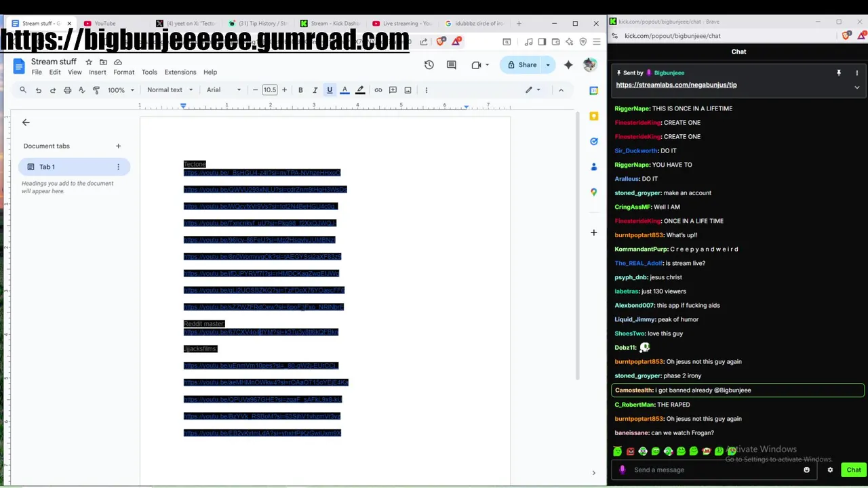868x488 pixels.
Task: Open the zoom 100% dropdown
Action: tap(120, 90)
